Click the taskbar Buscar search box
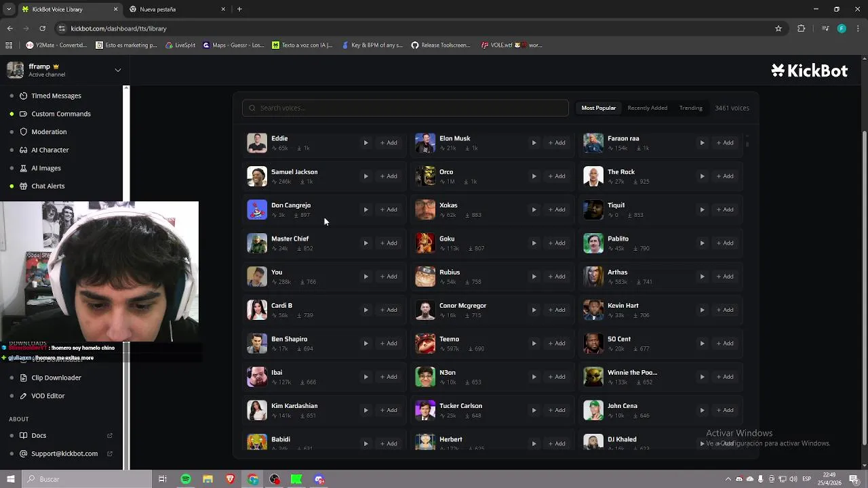This screenshot has width=868, height=488. 87,479
